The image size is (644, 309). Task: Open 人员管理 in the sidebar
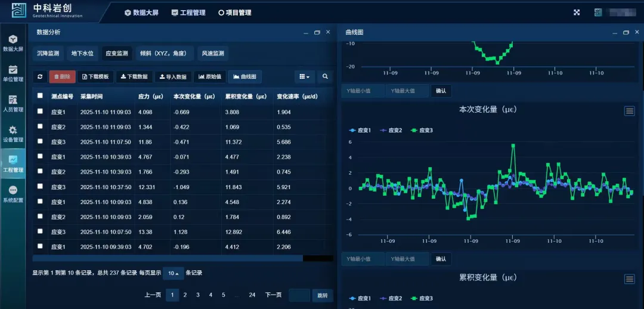pyautogui.click(x=13, y=103)
